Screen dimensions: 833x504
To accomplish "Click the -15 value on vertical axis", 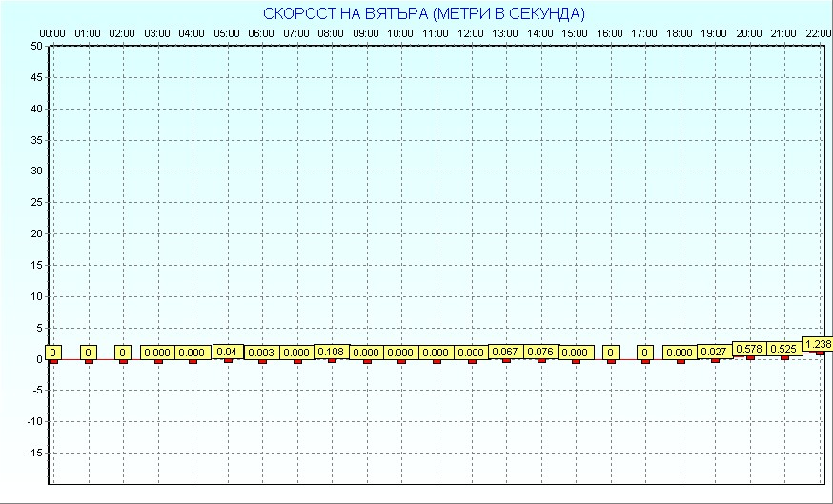I will 34,453.
